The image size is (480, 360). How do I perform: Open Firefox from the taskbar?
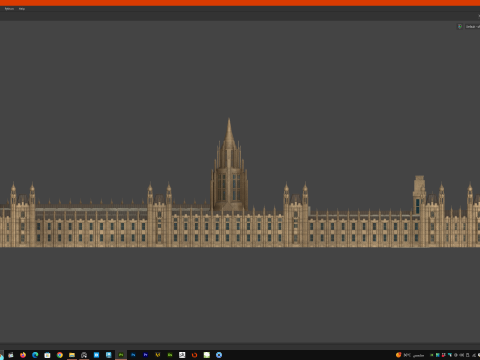point(23,355)
